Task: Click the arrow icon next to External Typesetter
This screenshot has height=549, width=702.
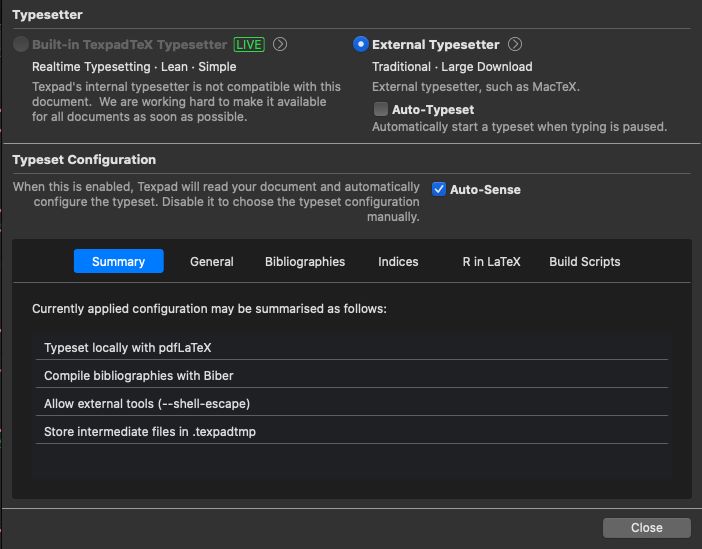Action: (x=515, y=44)
